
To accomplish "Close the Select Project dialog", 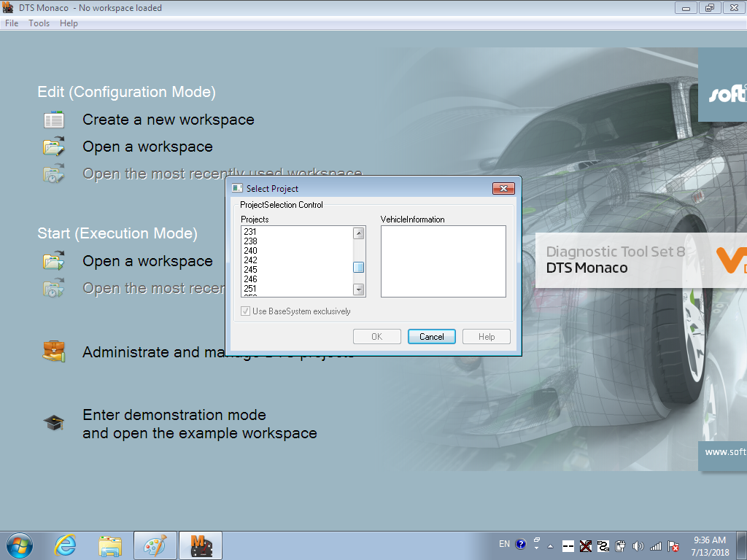I will tap(503, 189).
